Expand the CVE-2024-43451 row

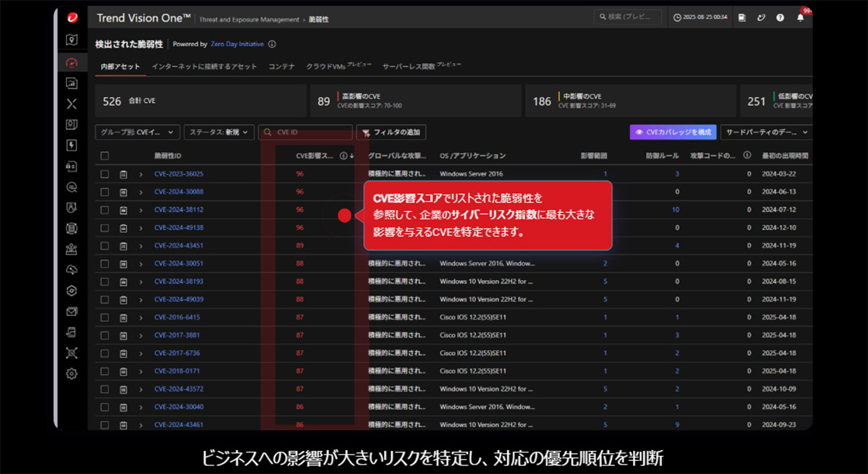point(141,245)
